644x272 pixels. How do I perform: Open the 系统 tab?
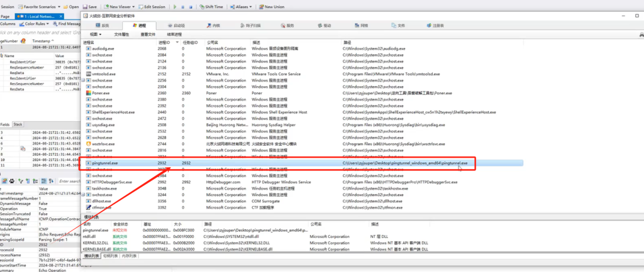pos(103,25)
